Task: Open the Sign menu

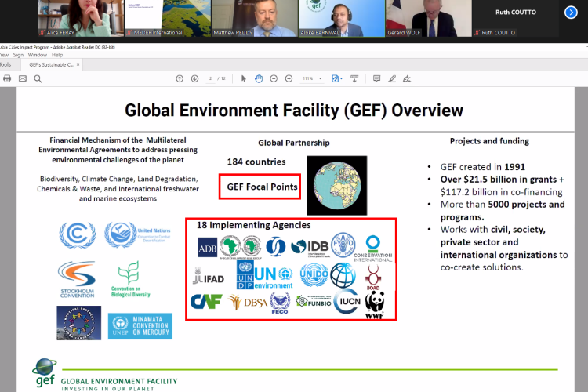Action: tap(18, 55)
